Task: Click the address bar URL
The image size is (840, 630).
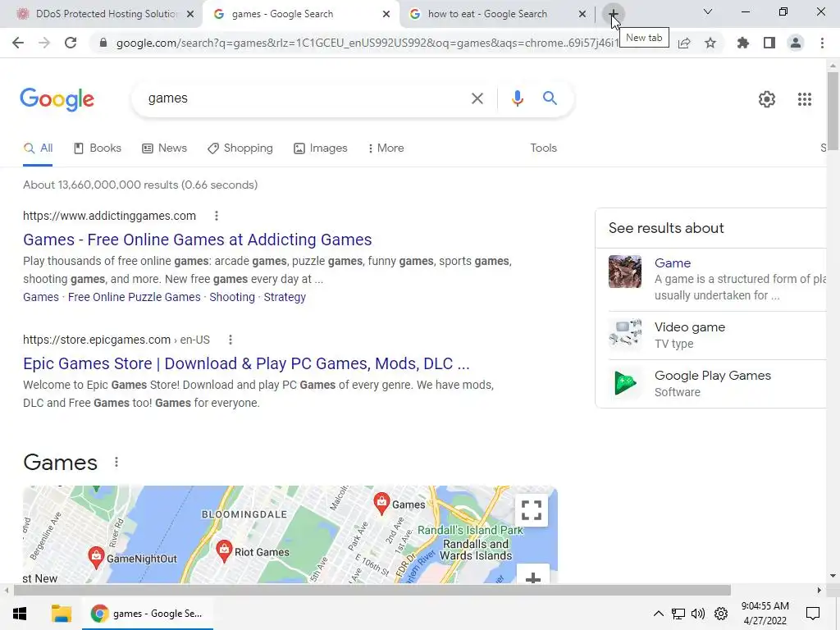Action: tap(367, 43)
